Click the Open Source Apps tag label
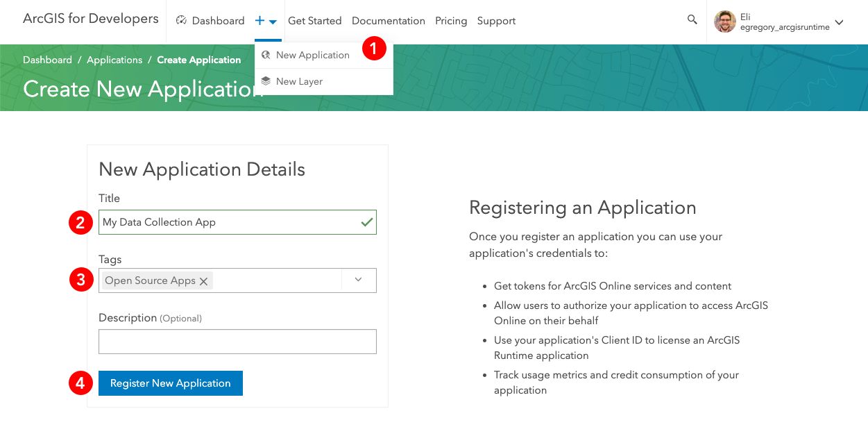Image resolution: width=868 pixels, height=436 pixels. [x=150, y=280]
